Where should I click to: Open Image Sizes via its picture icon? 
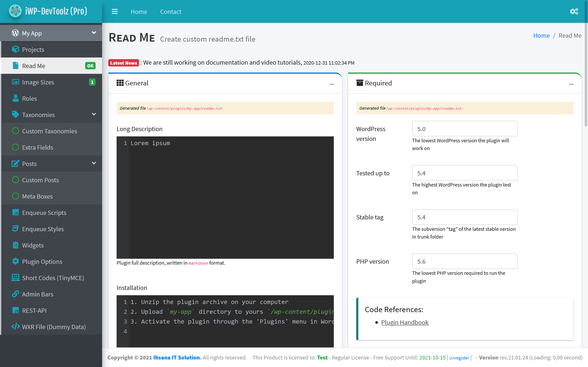(x=15, y=82)
